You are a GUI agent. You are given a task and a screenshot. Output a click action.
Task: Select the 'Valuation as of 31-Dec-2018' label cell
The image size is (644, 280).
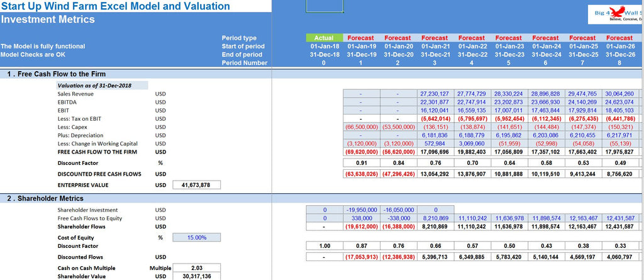click(x=102, y=86)
